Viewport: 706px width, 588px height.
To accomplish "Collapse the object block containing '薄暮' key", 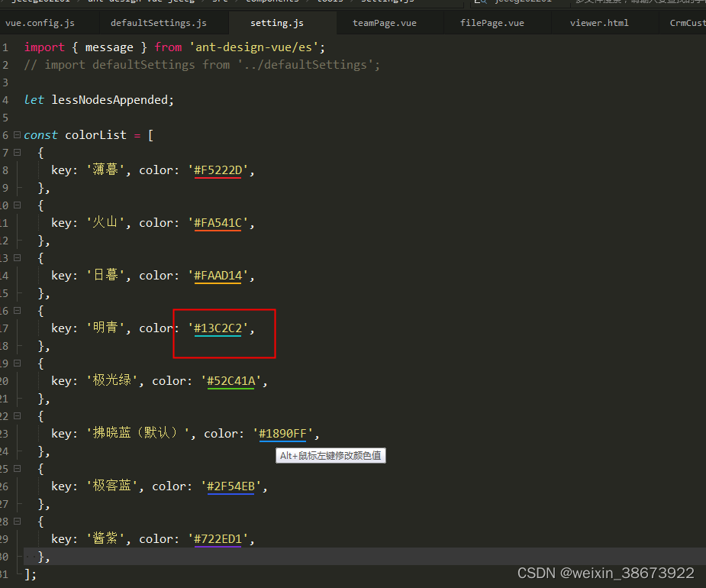I will [17, 152].
